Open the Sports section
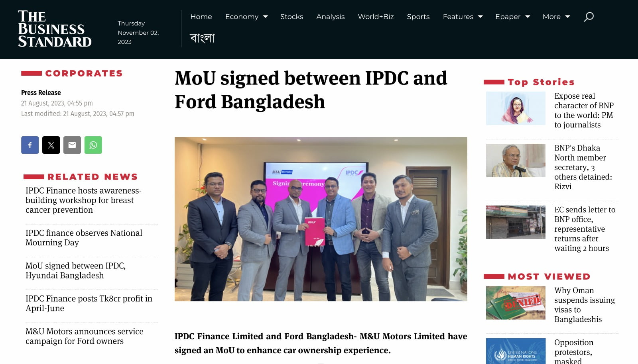 click(418, 17)
